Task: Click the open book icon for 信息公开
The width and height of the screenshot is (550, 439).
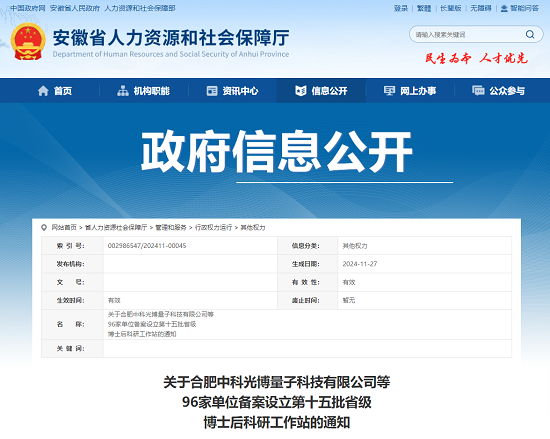Action: [301, 91]
